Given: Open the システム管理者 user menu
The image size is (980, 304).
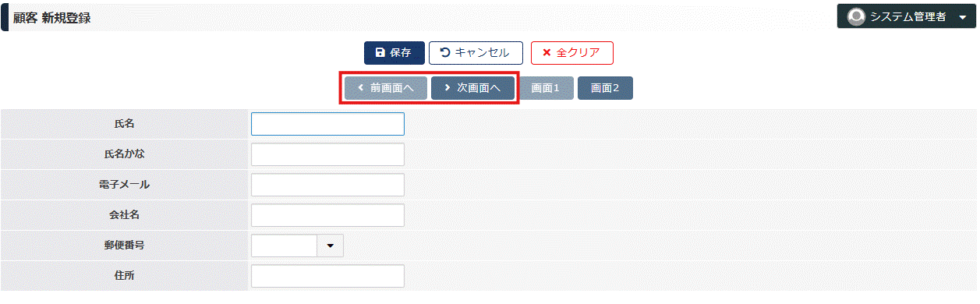Looking at the screenshot, I should click(907, 16).
